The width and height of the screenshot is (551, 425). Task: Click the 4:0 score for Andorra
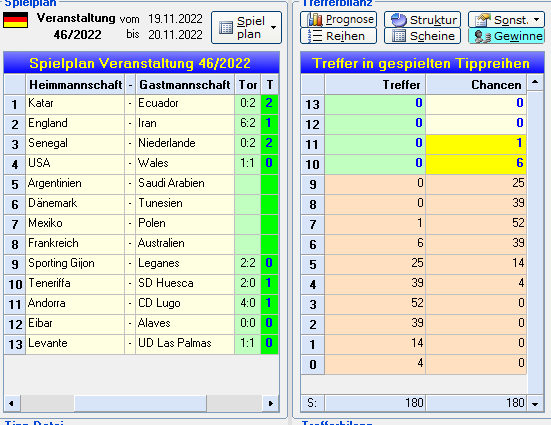(248, 304)
